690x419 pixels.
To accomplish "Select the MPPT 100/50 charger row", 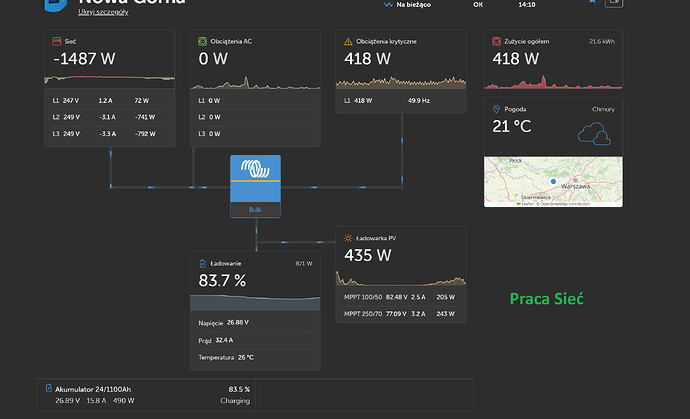I will click(x=400, y=297).
